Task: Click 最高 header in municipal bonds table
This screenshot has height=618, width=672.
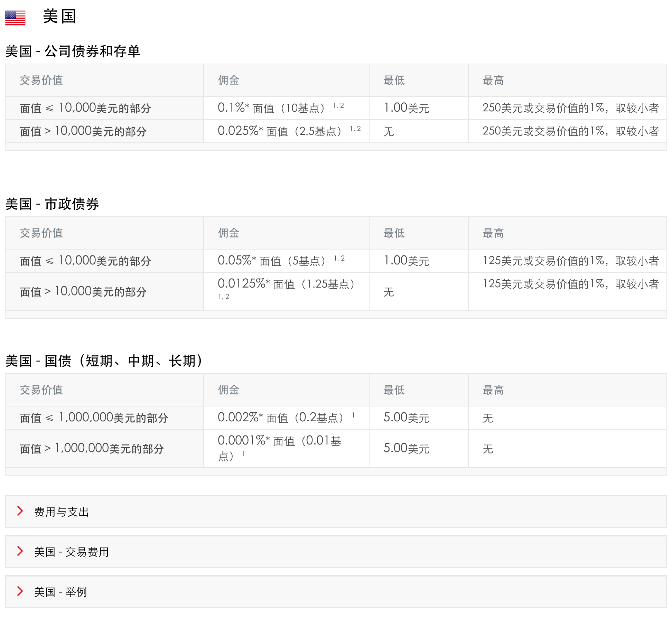Action: [493, 233]
